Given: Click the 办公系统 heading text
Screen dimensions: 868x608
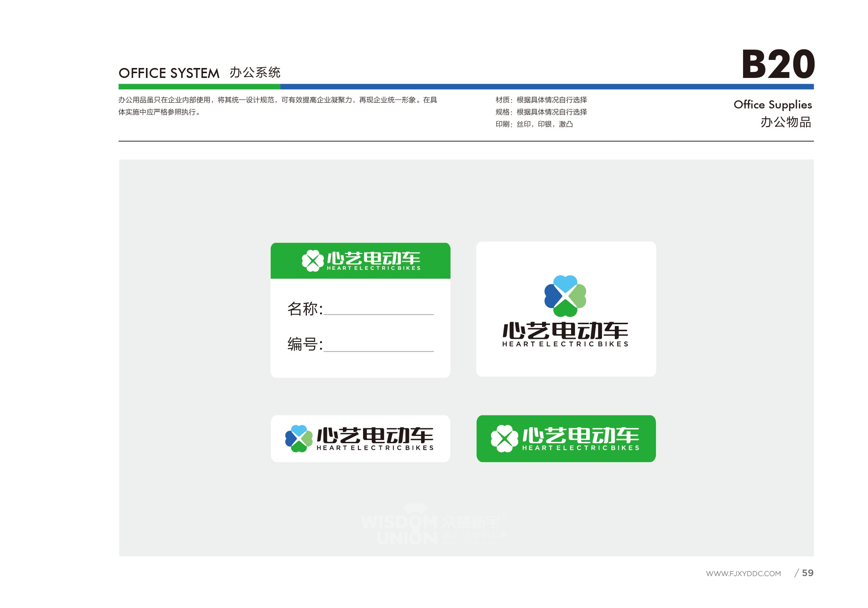Looking at the screenshot, I should tap(255, 72).
